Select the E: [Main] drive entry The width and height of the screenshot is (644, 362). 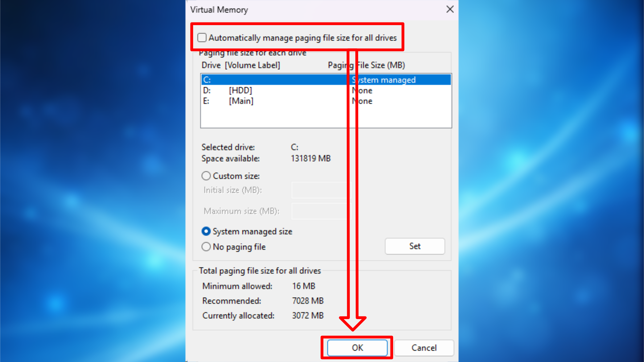pyautogui.click(x=268, y=101)
